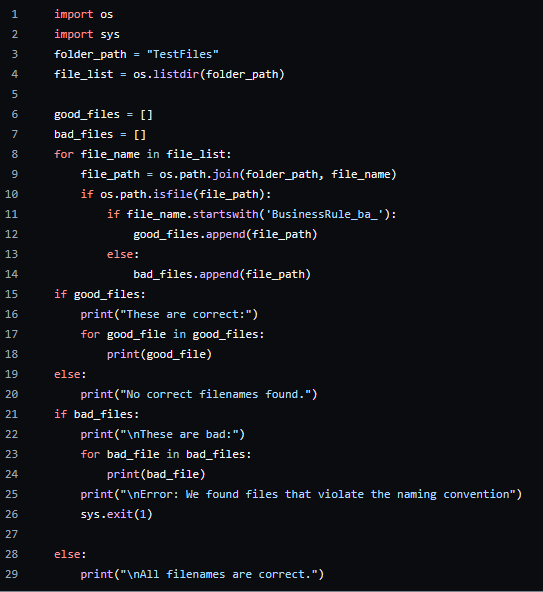The image size is (543, 592).
Task: Click good_files.append on line 12
Action: 189,234
